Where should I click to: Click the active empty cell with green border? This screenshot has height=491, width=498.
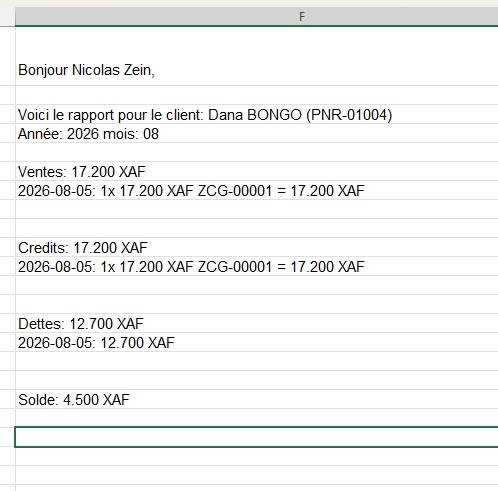pyautogui.click(x=257, y=437)
